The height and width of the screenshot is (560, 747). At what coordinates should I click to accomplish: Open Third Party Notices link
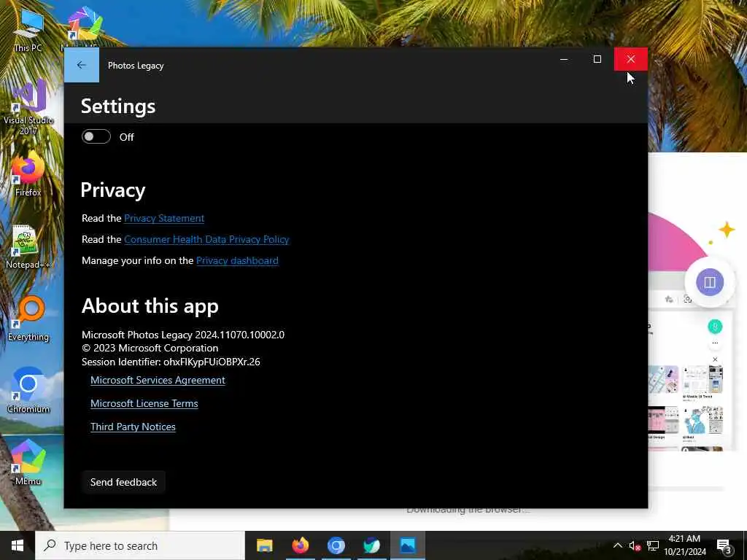point(133,427)
